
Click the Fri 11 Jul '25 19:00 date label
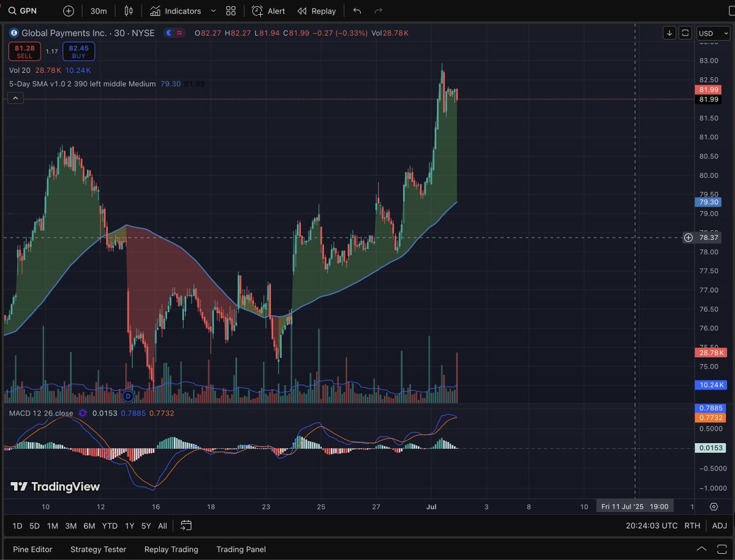635,507
